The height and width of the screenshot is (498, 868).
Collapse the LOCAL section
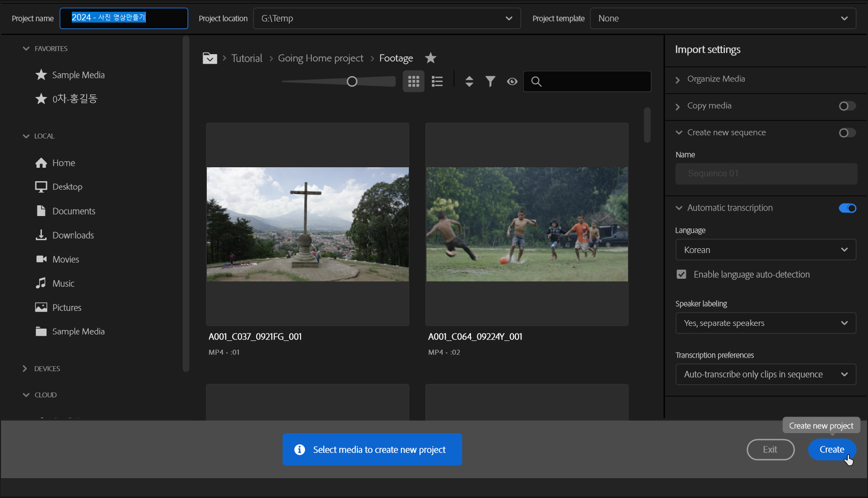pos(26,136)
